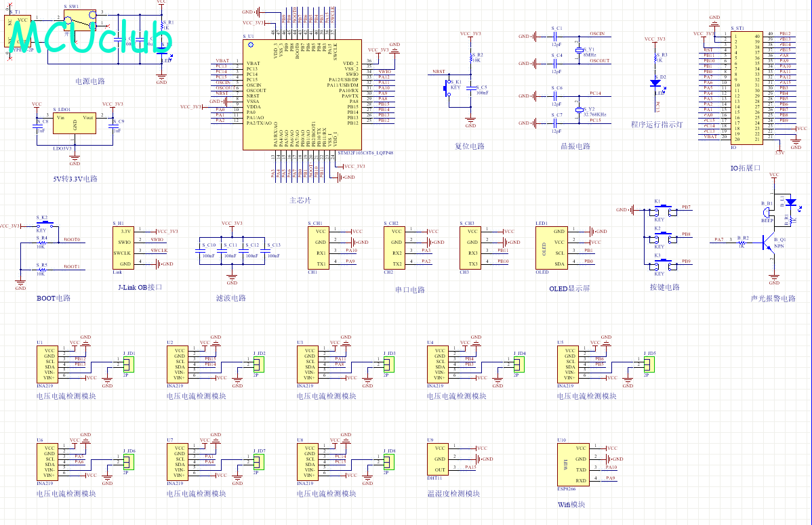Viewport: 812px width, 525px height.
Task: Select the STM32F103C8T6 main chip body
Action: pyautogui.click(x=302, y=95)
